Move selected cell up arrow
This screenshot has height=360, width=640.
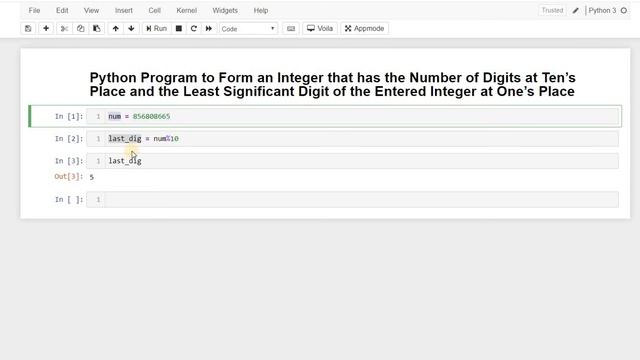[x=116, y=29]
